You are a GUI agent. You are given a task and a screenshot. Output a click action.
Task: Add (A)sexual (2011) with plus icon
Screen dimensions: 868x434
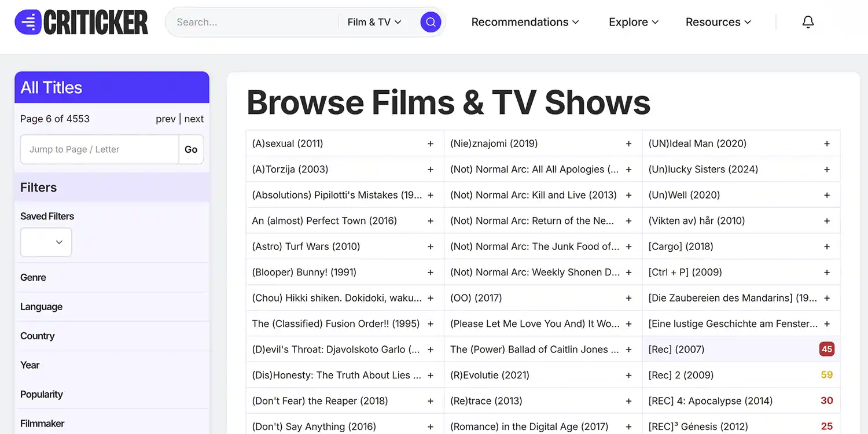431,144
